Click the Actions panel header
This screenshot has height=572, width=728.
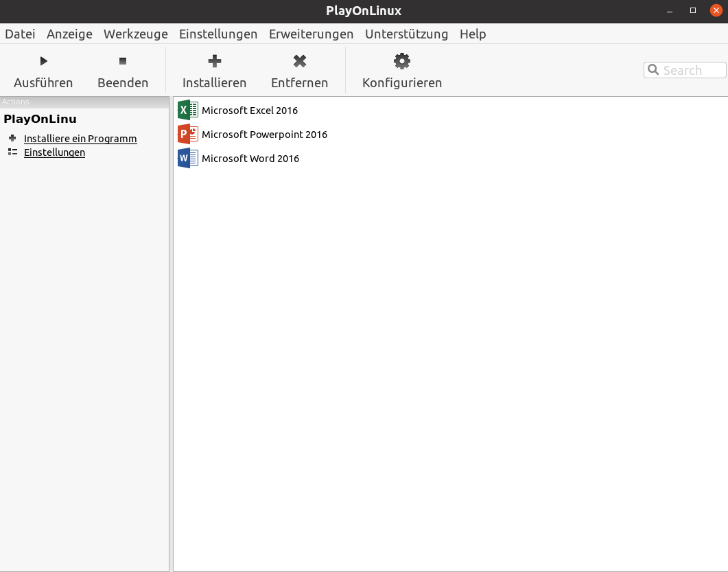[x=84, y=102]
